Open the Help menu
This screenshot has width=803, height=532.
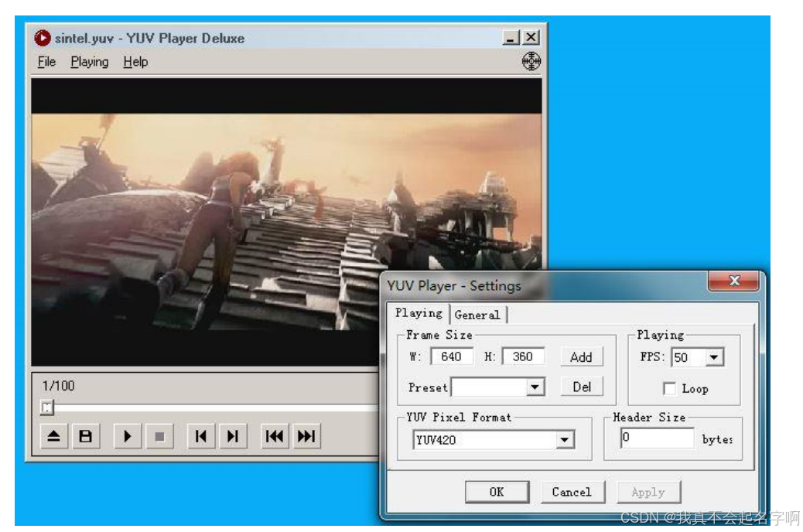pyautogui.click(x=135, y=62)
